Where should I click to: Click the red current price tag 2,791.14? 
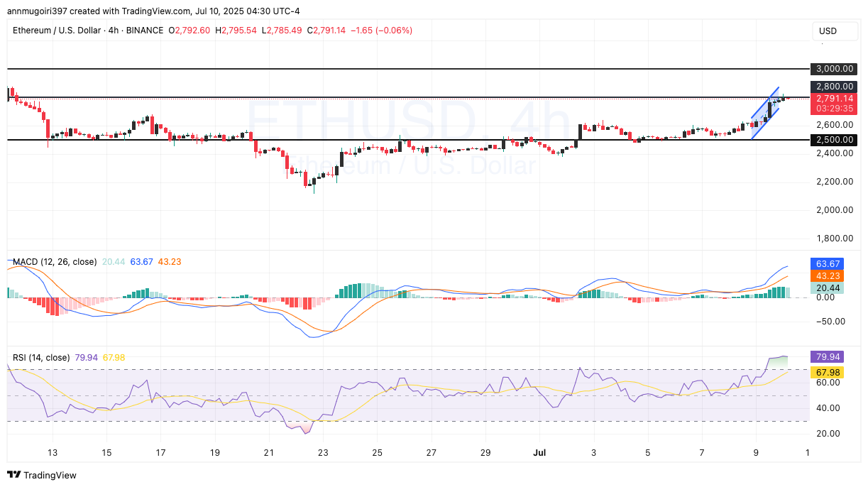[x=834, y=104]
